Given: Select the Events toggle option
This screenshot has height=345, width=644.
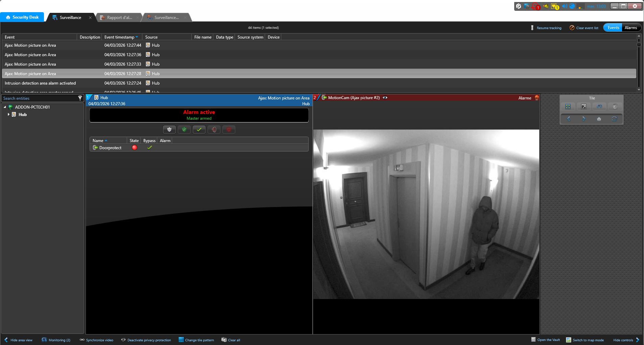Looking at the screenshot, I should [613, 28].
